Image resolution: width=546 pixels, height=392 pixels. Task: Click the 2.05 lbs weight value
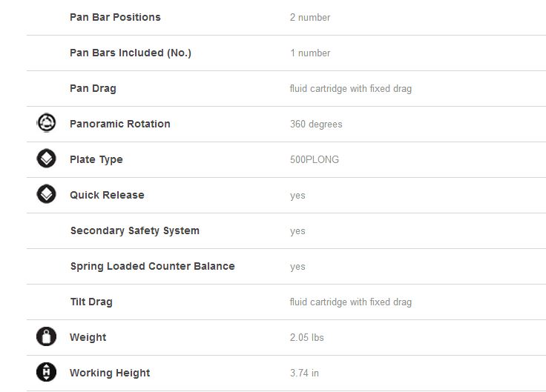[307, 337]
